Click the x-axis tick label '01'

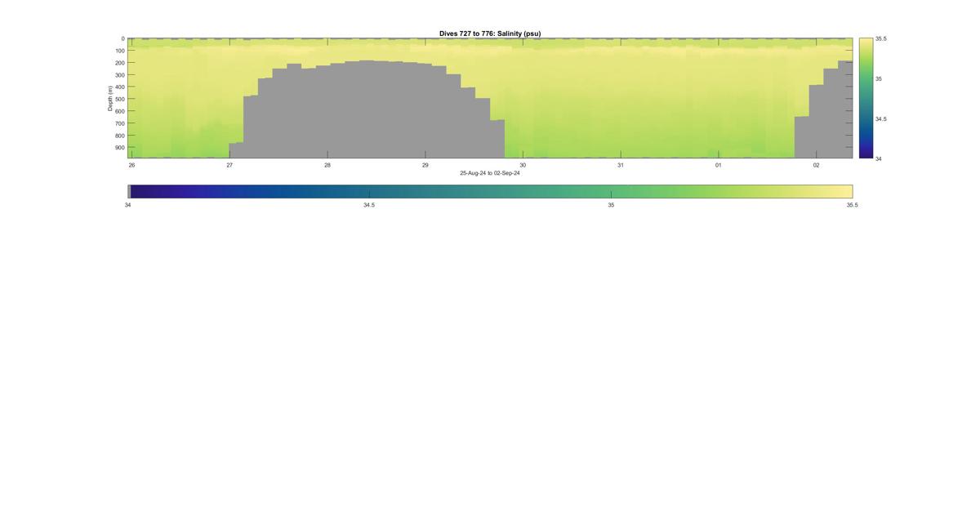point(719,165)
